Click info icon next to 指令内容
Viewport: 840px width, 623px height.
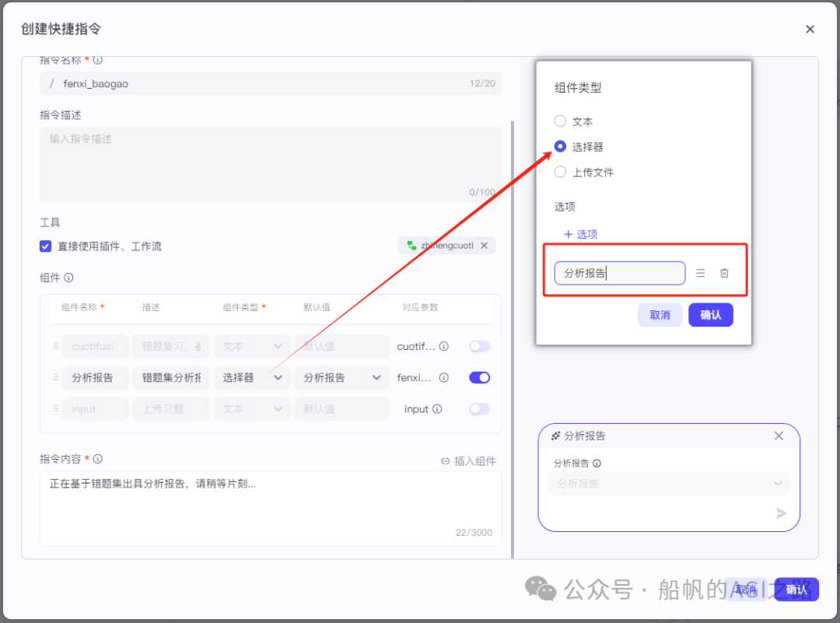click(97, 459)
